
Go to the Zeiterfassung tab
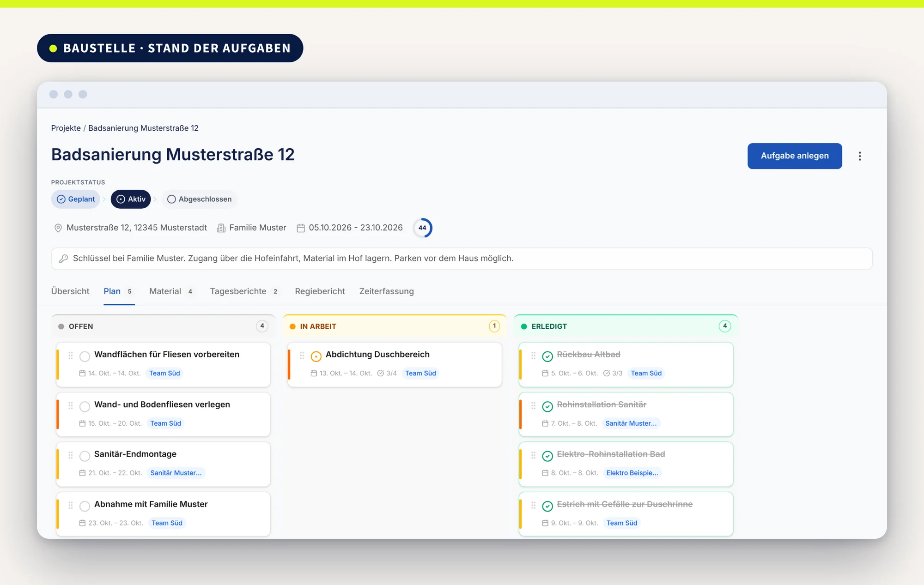(x=387, y=291)
